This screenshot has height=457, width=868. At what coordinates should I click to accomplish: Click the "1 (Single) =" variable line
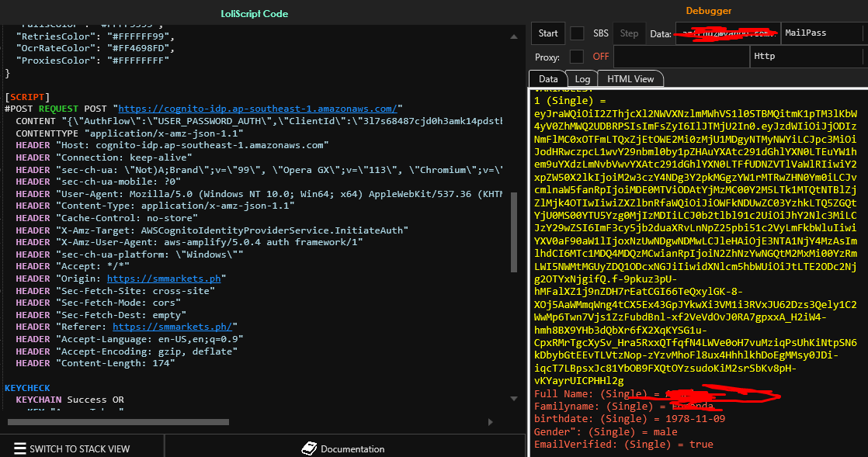pyautogui.click(x=570, y=101)
